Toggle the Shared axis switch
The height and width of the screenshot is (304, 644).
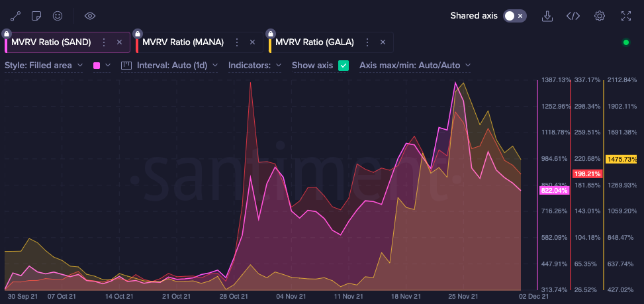coord(515,16)
